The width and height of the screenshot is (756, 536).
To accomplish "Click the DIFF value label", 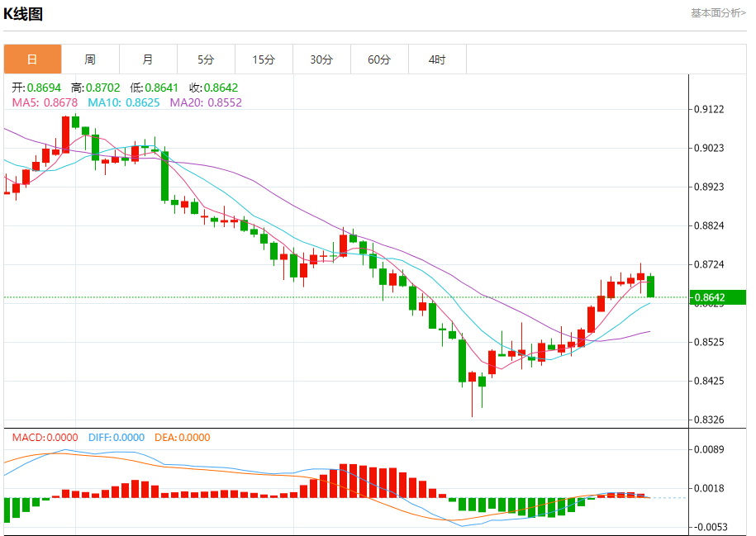I will [116, 438].
